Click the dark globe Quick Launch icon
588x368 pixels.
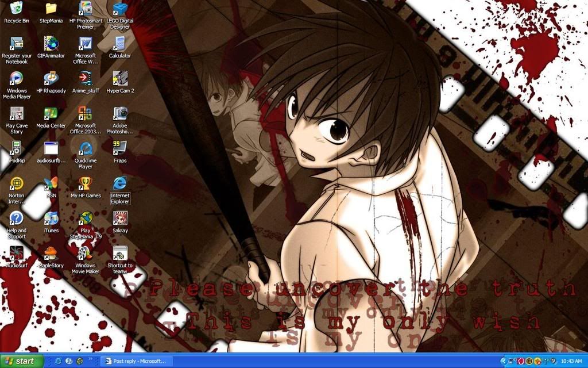pos(79,361)
